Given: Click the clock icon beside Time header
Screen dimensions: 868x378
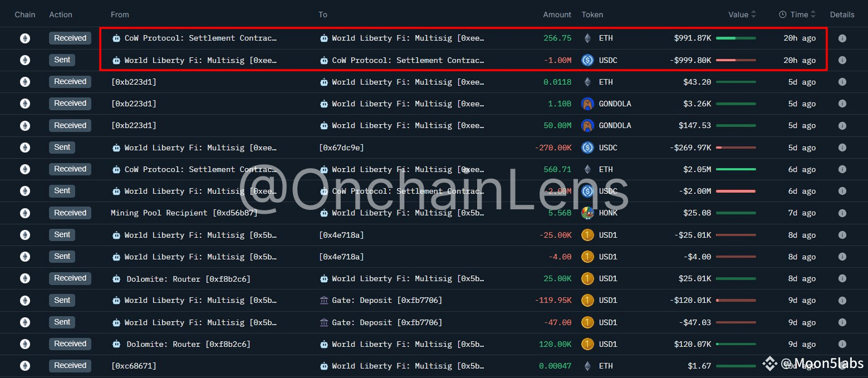Looking at the screenshot, I should (782, 14).
